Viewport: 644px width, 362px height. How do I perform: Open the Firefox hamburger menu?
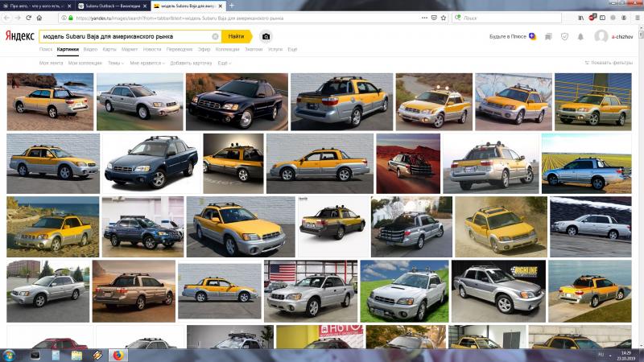point(638,18)
